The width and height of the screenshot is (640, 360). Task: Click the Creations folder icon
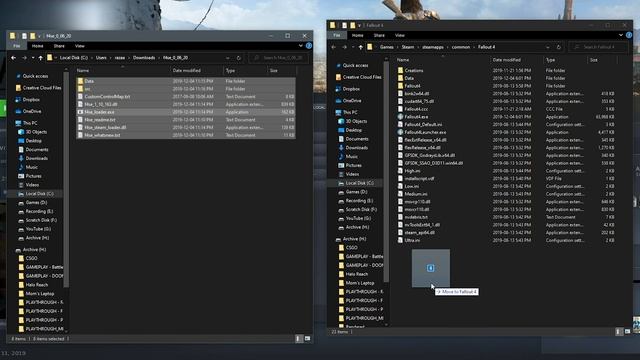coord(400,70)
